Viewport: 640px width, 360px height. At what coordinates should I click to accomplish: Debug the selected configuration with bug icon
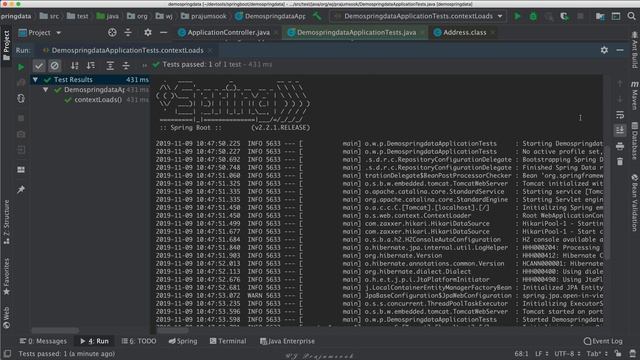click(533, 16)
